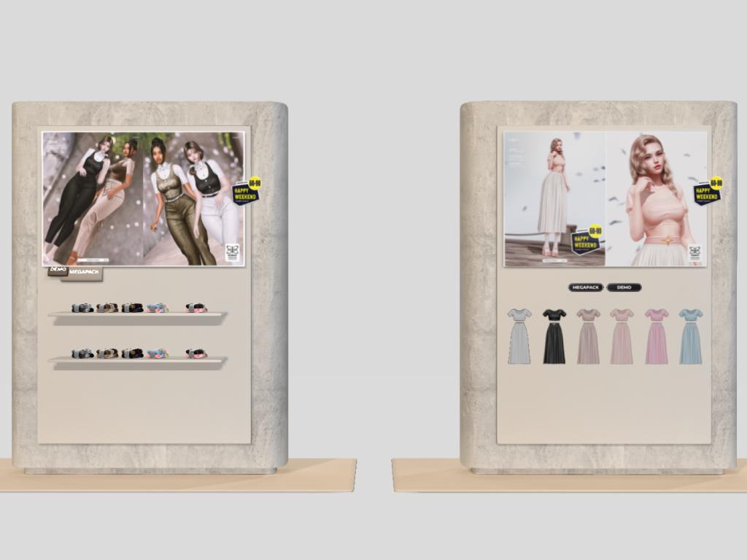Pick blue-pink folded item on bottom shelf
This screenshot has height=560, width=747.
[157, 354]
